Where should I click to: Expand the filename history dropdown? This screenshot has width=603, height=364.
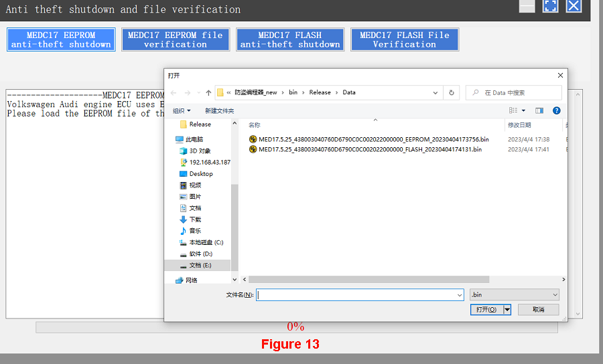click(460, 295)
